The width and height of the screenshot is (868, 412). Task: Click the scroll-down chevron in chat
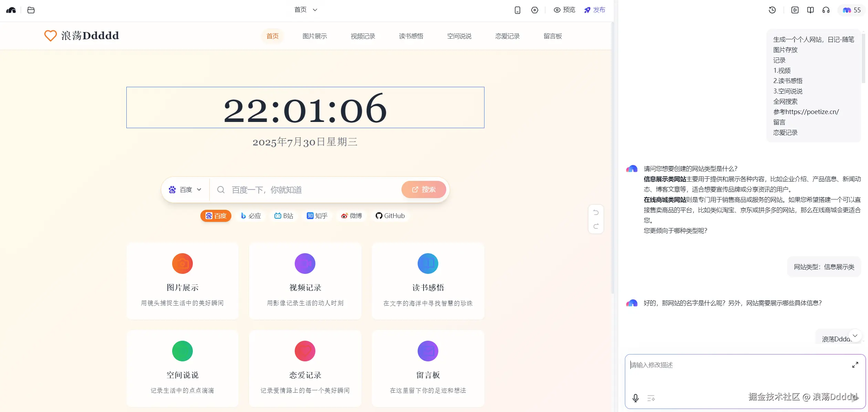[855, 336]
